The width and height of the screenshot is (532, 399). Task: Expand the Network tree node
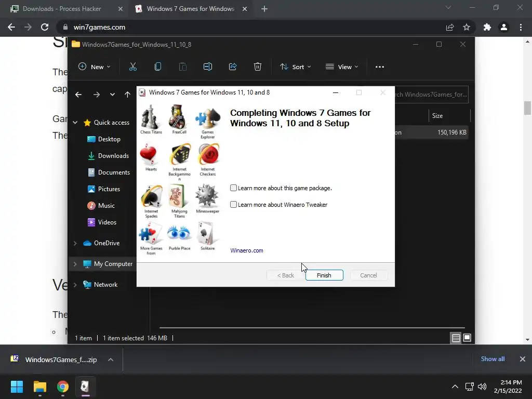[75, 285]
